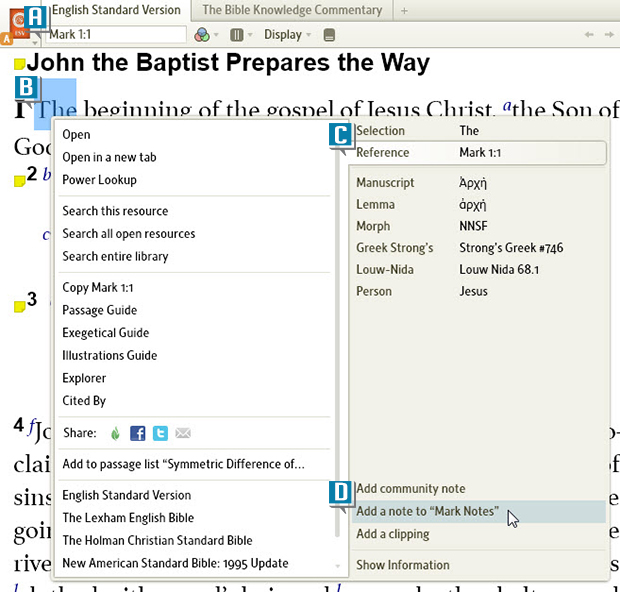Click the information panel icon after Display
The height and width of the screenshot is (592, 620).
330,35
